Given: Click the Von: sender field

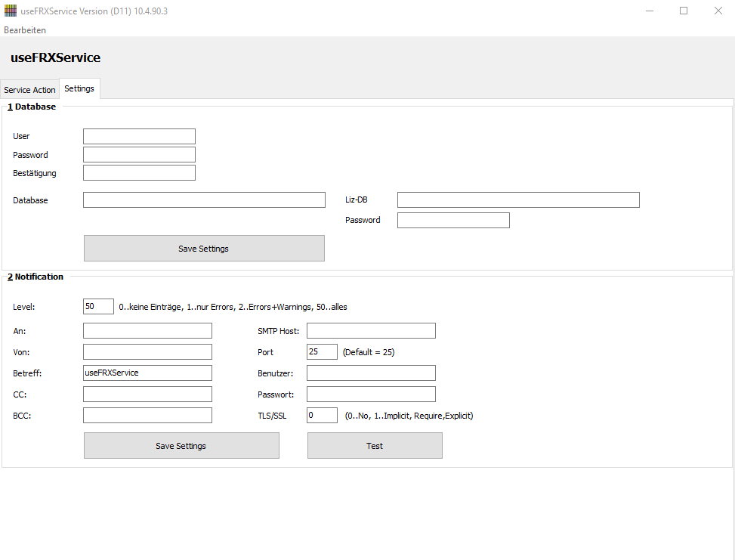Looking at the screenshot, I should click(x=147, y=351).
